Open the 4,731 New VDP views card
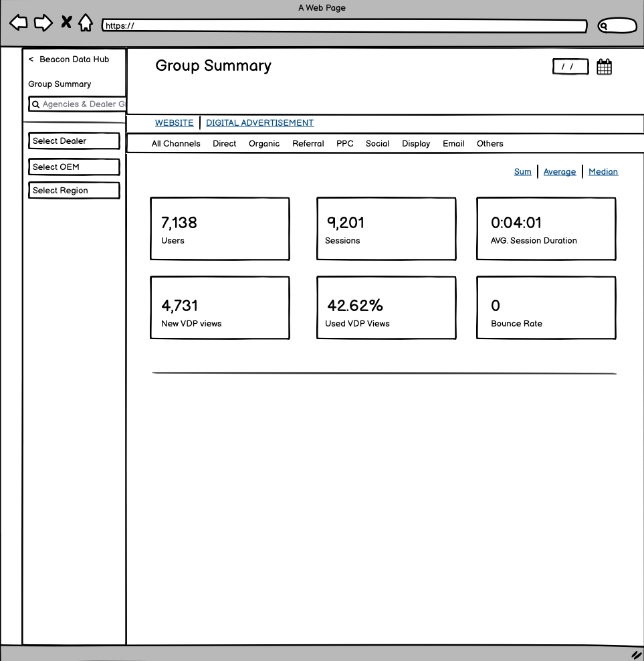 [x=220, y=308]
